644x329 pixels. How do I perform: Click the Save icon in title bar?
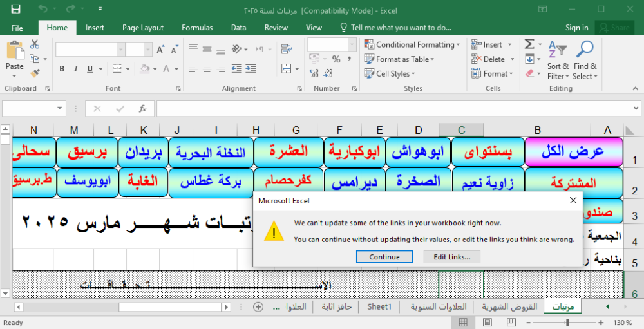(x=15, y=9)
